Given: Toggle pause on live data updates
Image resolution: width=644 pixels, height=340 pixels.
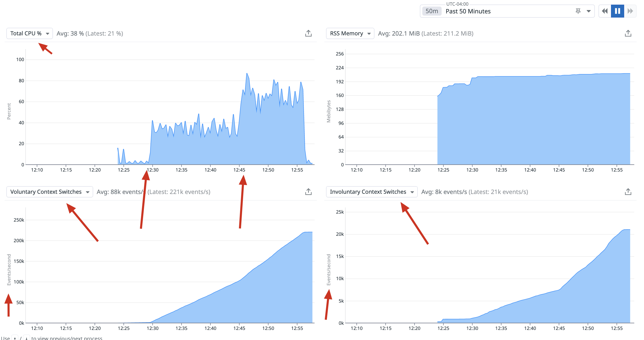Looking at the screenshot, I should point(618,11).
